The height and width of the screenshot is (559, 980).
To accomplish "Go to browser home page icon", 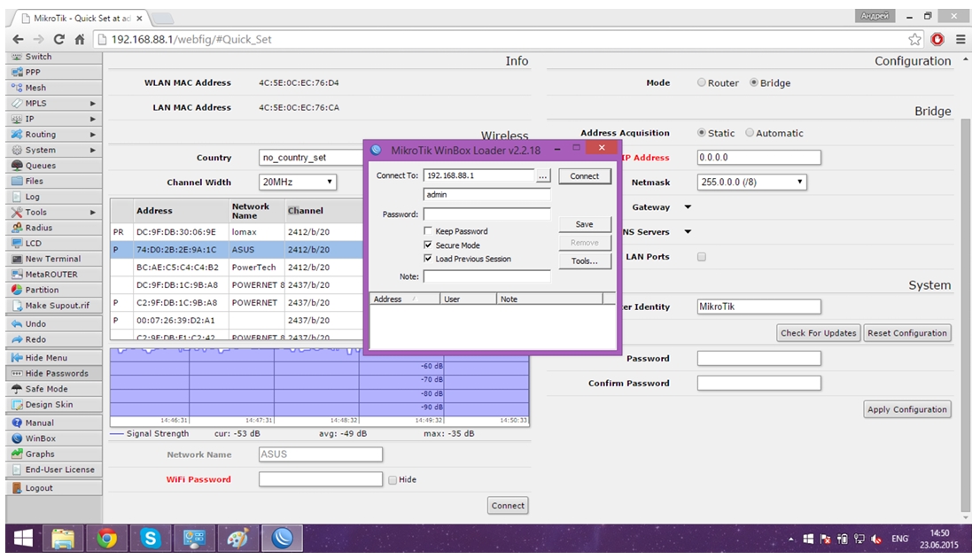I will 80,39.
